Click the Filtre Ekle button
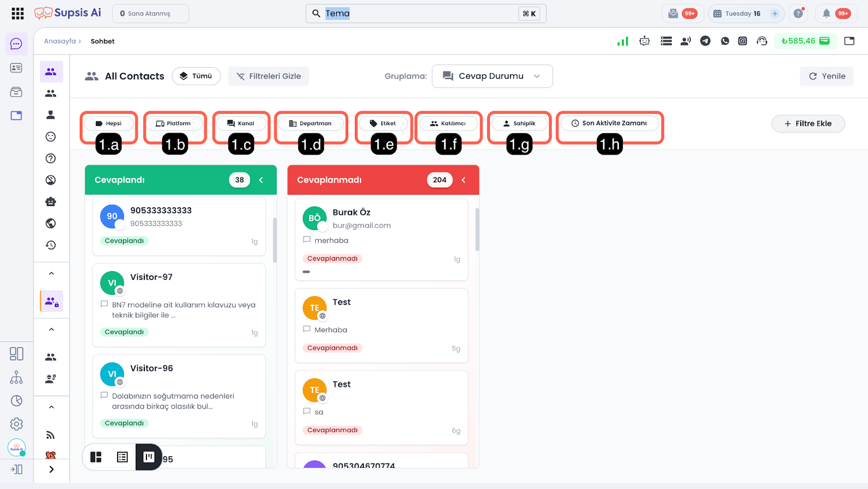 click(x=808, y=124)
